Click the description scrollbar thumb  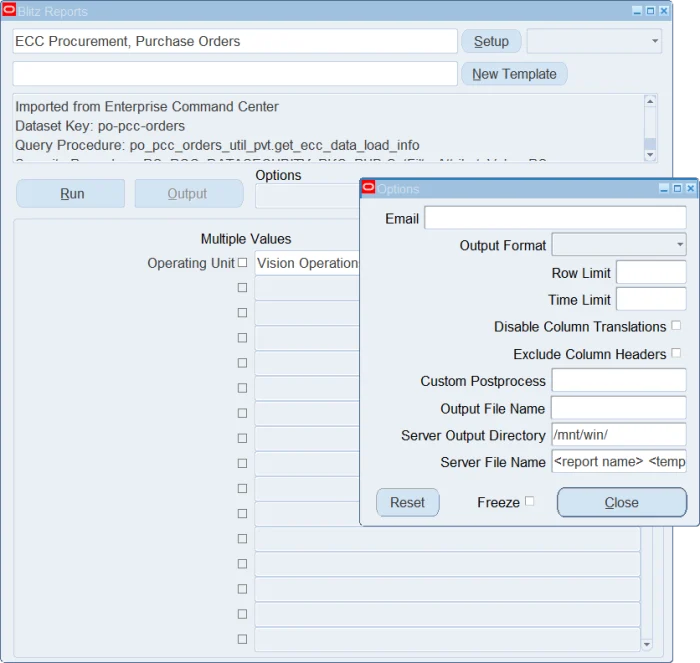(650, 144)
